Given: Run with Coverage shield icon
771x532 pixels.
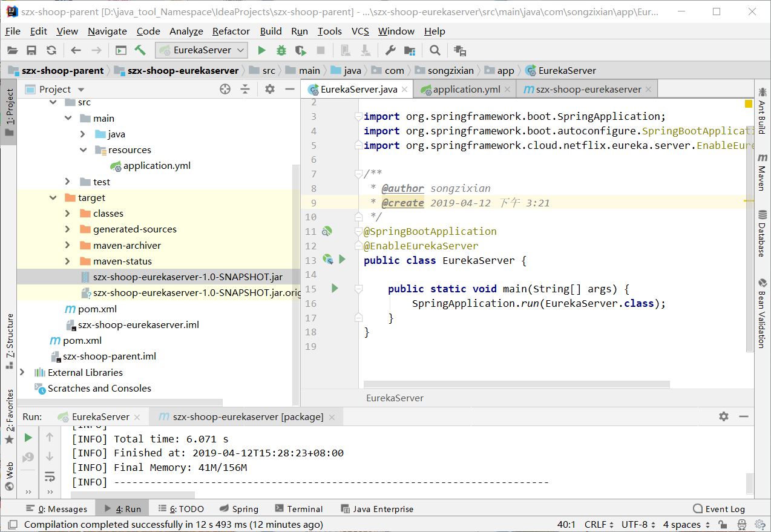Looking at the screenshot, I should pos(301,50).
